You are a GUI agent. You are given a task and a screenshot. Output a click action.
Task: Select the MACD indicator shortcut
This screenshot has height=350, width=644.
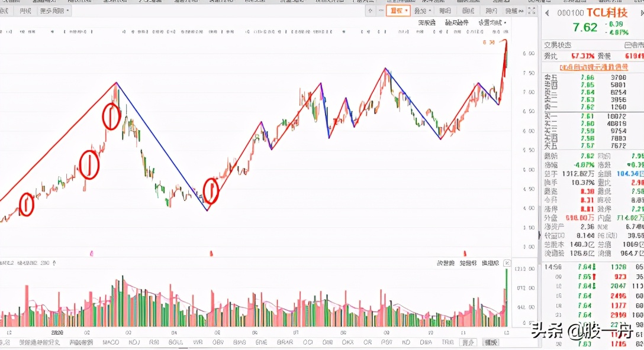[112, 342]
